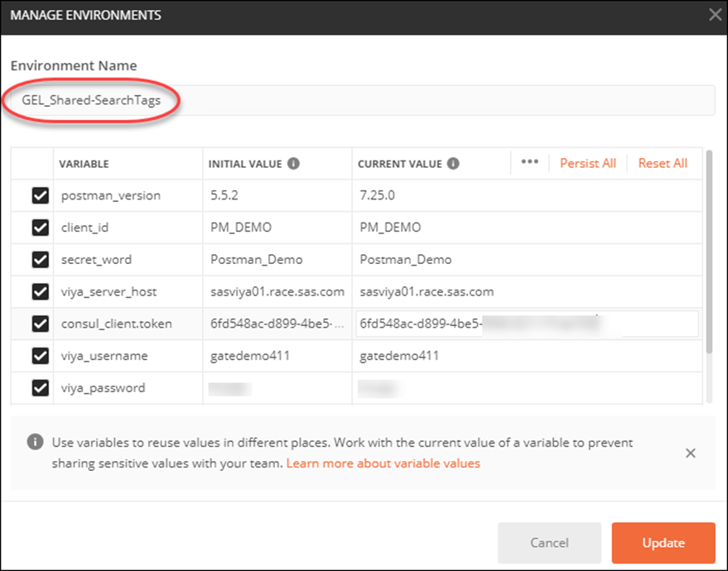Open Learn more about variable values
This screenshot has height=571, width=728.
tap(383, 463)
